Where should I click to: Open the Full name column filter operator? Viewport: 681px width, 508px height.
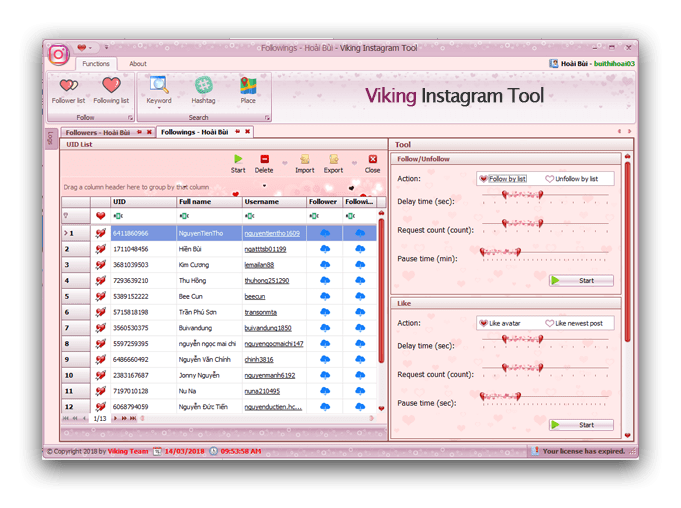tap(184, 216)
